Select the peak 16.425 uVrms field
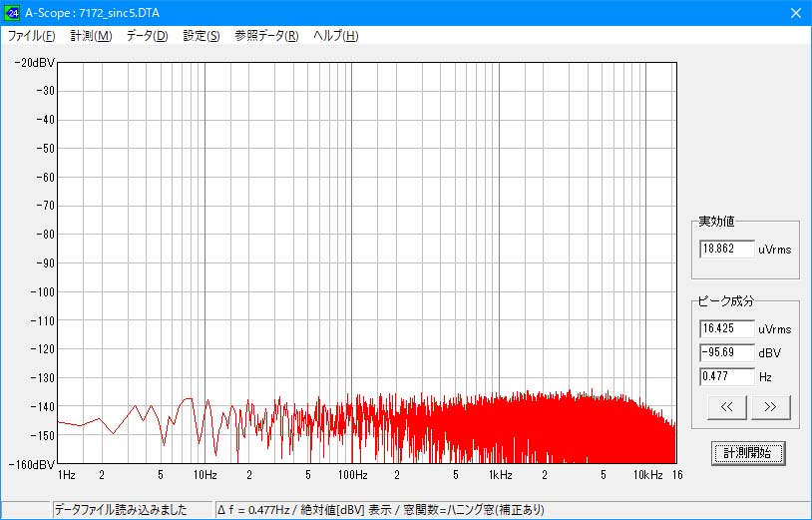 [727, 329]
